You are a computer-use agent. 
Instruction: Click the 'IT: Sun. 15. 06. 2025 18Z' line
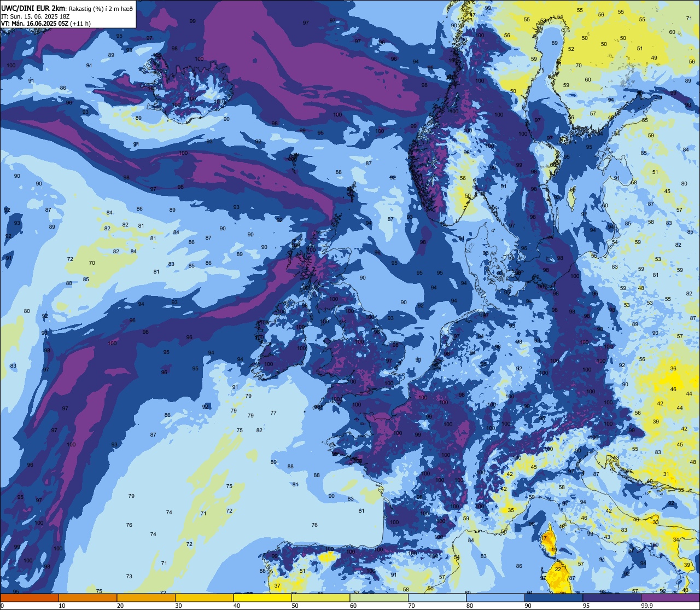click(36, 16)
